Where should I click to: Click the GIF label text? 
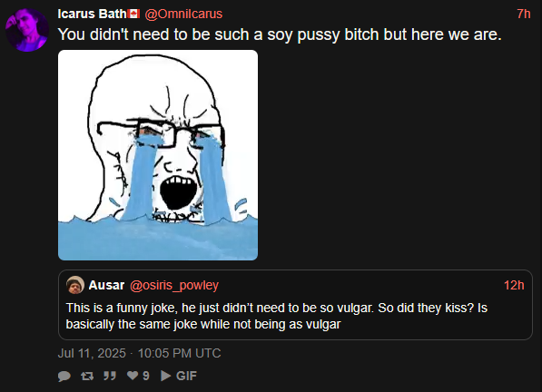pos(186,376)
